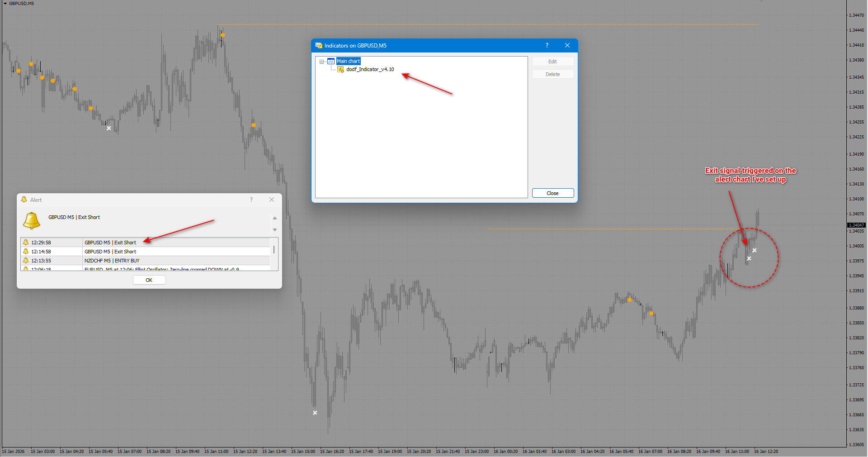The image size is (868, 457).
Task: Open help in the Alert window
Action: pyautogui.click(x=251, y=200)
